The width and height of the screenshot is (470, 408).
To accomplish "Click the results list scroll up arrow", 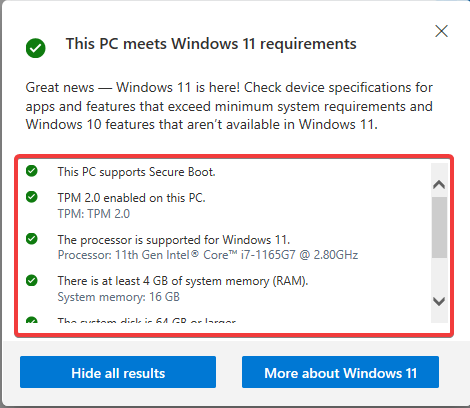I will tap(439, 184).
